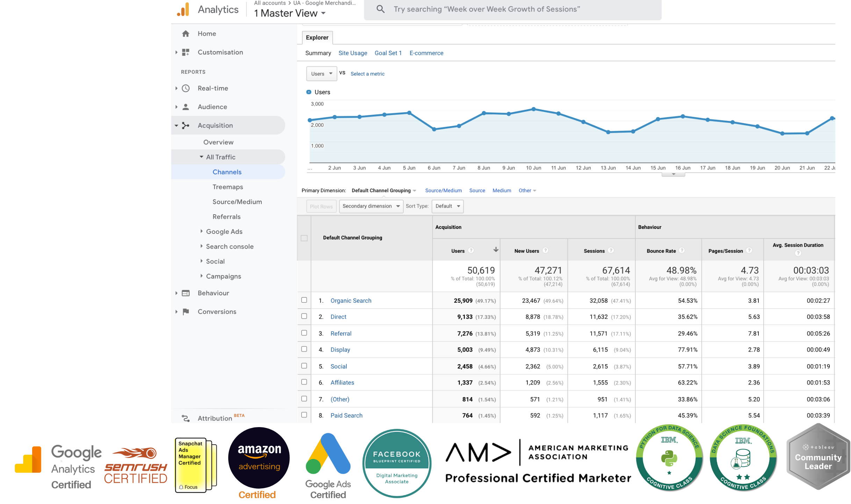
Task: Check the Organic Search row checkbox
Action: [304, 300]
